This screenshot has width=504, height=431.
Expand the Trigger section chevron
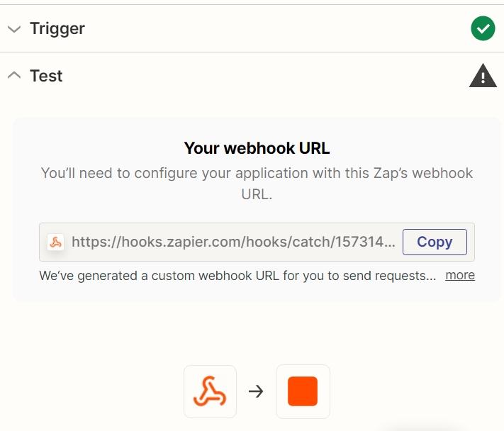[14, 29]
